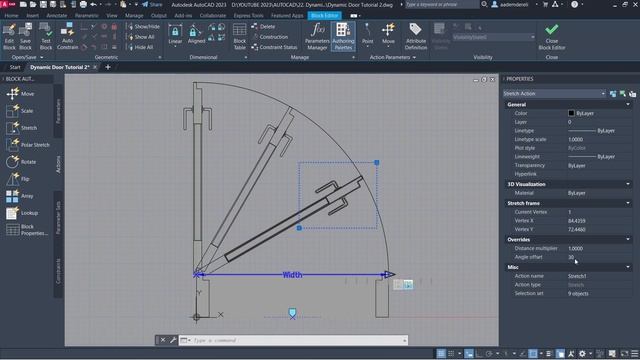Select the Stretch action in the palette

click(x=21, y=128)
